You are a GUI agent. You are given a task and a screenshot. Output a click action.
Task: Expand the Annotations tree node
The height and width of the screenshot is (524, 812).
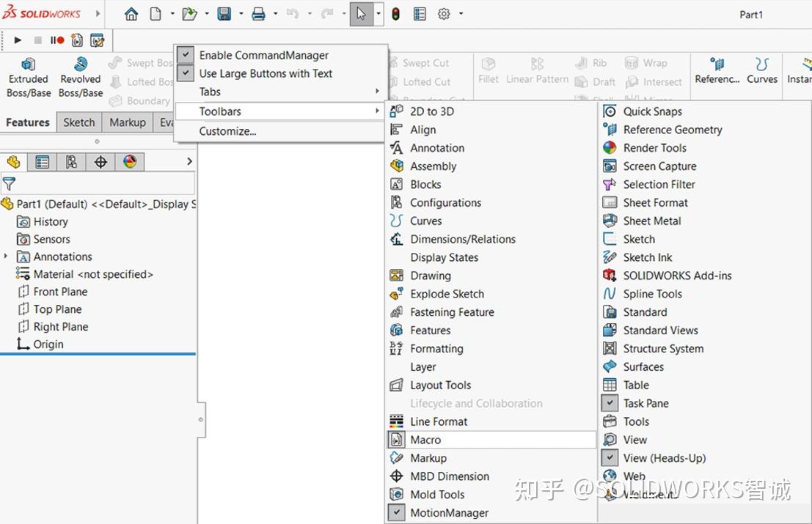(6, 257)
